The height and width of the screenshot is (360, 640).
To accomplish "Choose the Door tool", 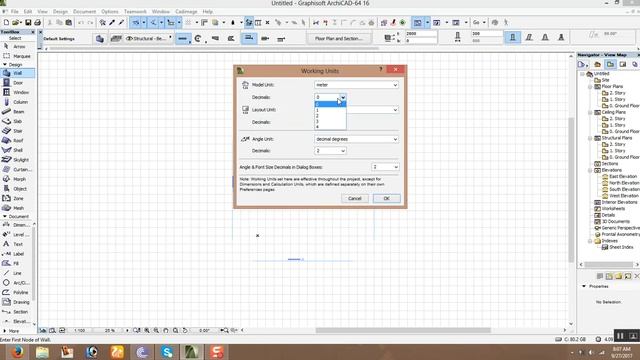I will click(x=17, y=82).
